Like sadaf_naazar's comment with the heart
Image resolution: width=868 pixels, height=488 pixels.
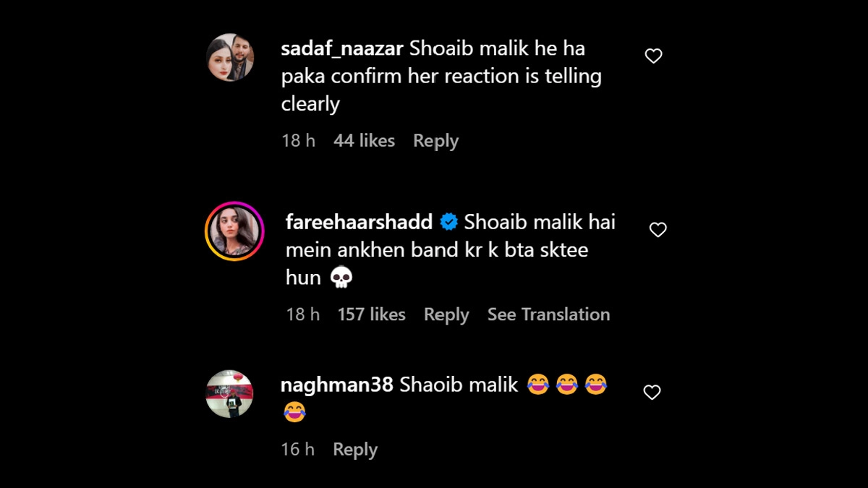[653, 56]
